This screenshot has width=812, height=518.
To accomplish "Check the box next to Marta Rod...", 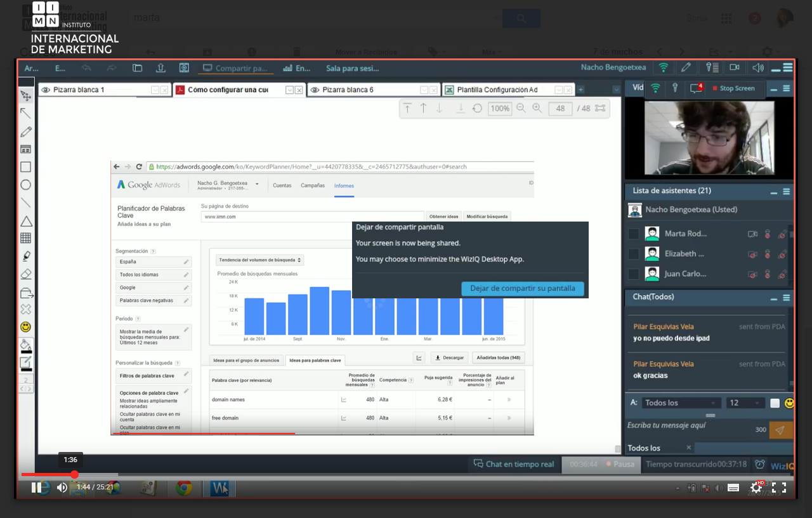I will (633, 234).
